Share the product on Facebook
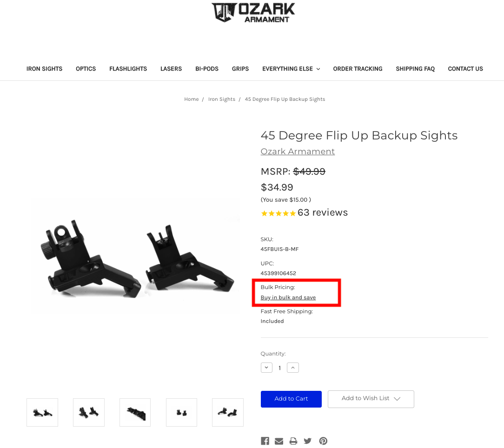The image size is (504, 448). pos(265,441)
